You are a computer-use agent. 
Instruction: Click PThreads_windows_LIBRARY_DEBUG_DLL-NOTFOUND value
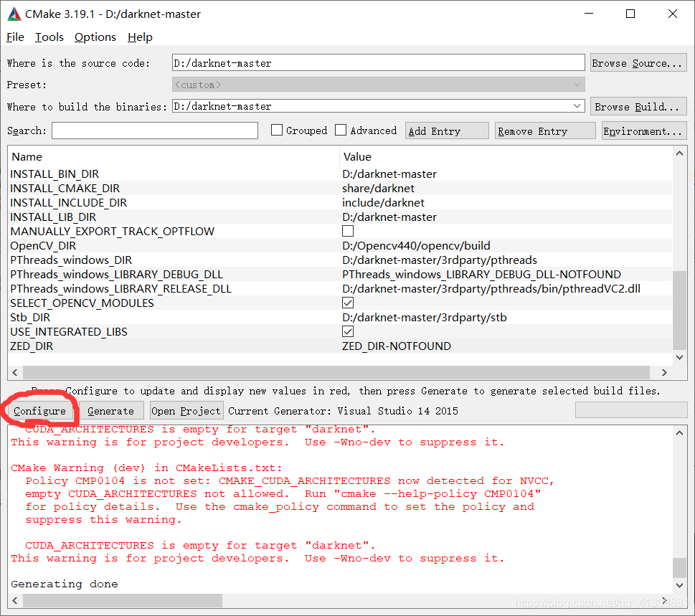481,275
